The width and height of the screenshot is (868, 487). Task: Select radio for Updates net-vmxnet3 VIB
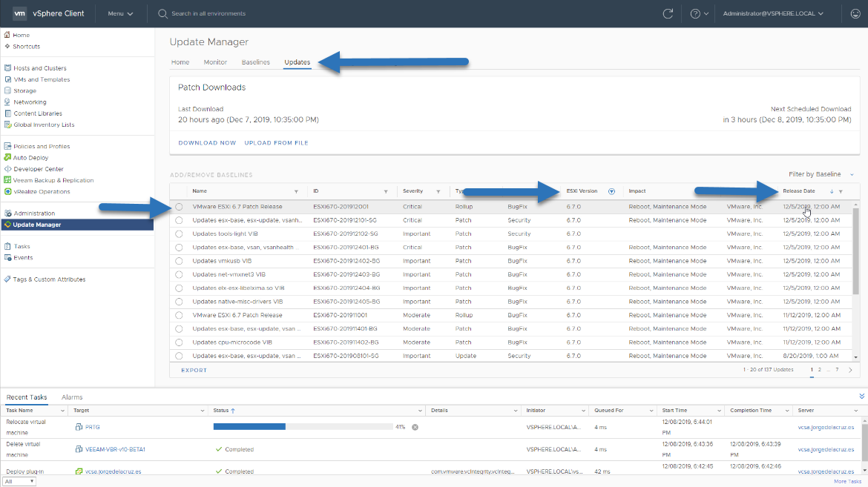click(179, 274)
